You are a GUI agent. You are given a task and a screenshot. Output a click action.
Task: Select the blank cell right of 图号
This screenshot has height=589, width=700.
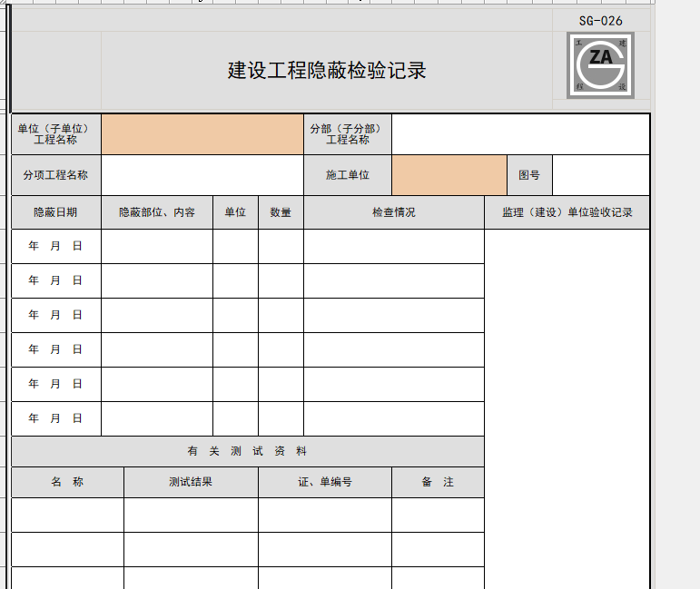(x=601, y=175)
